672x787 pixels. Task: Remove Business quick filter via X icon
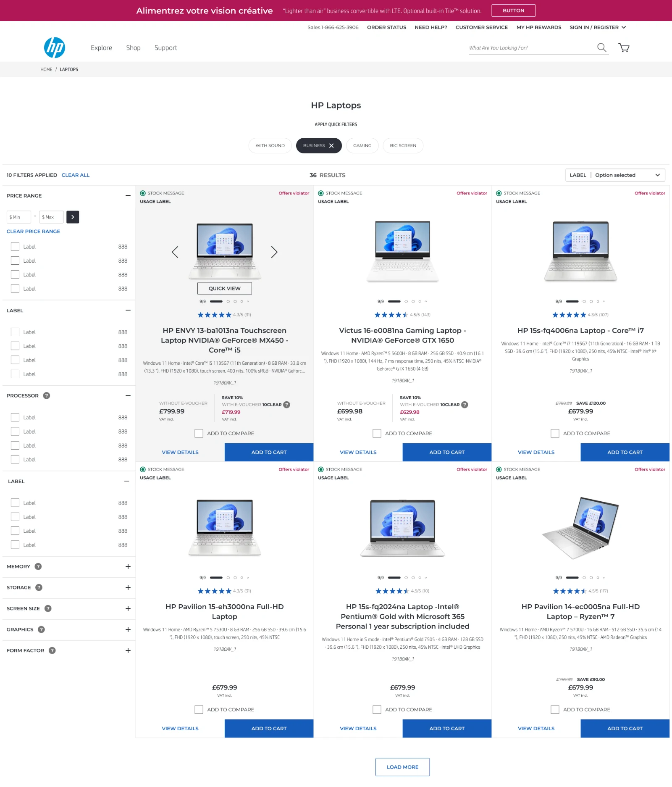[x=331, y=146]
